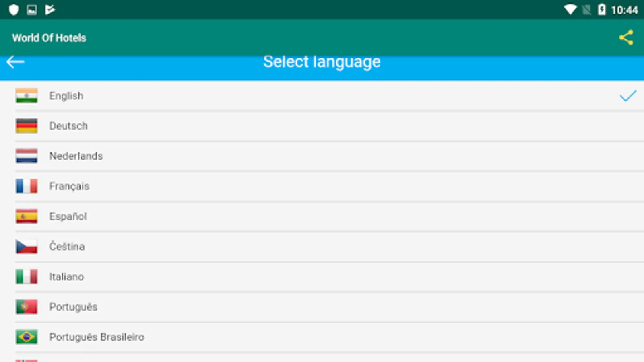Go back using the left arrow
This screenshot has height=362, width=644.
[15, 62]
